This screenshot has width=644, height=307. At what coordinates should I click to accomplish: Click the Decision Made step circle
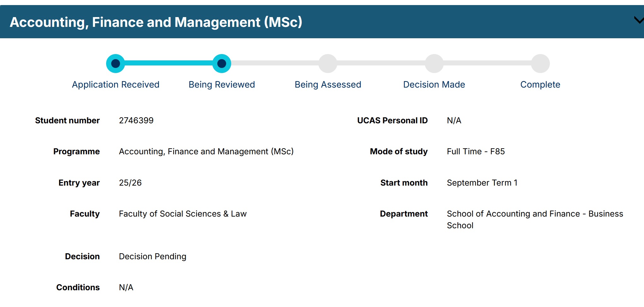[x=434, y=64]
